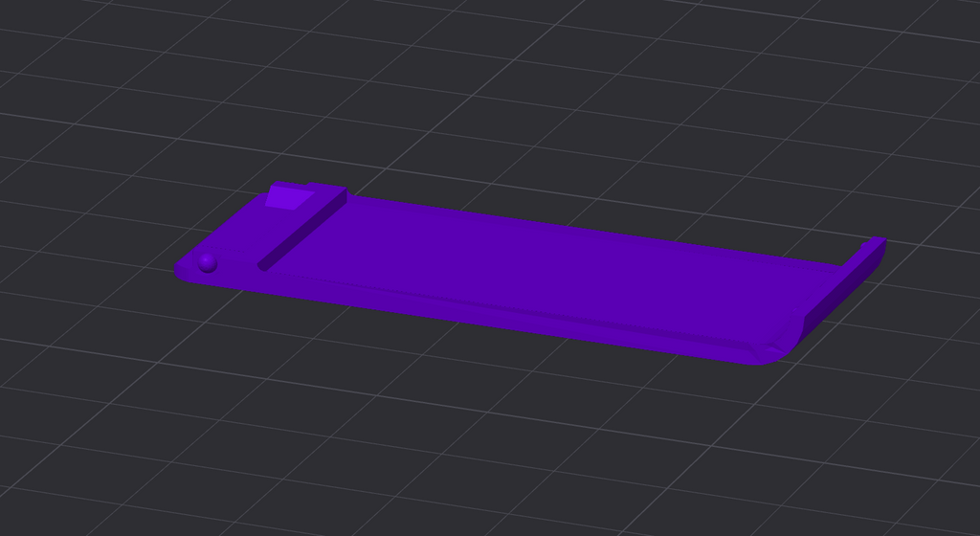The height and width of the screenshot is (536, 980).
Task: Select the plate surface between sphere and raised rib
Action: [x=236, y=267]
